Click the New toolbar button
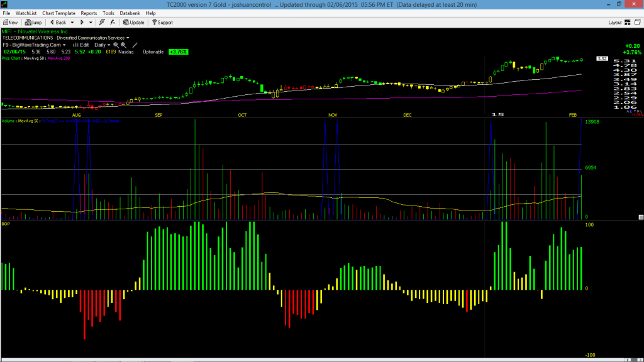This screenshot has width=644, height=362. click(10, 23)
